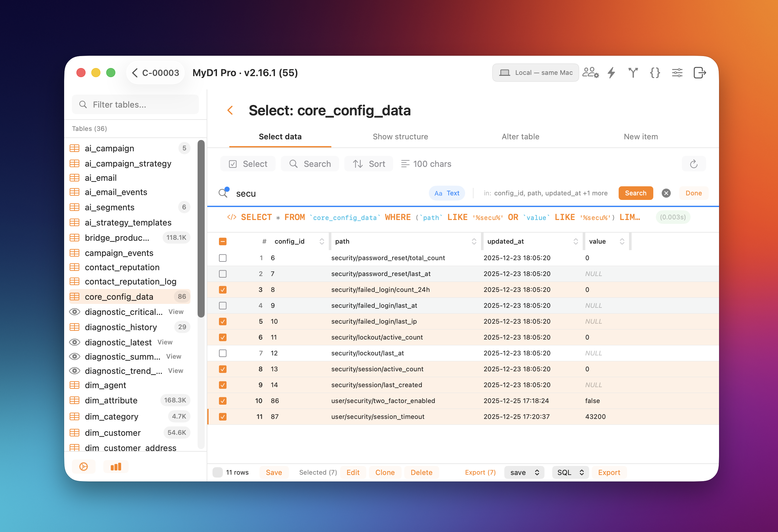Click the logout exit icon

click(699, 73)
